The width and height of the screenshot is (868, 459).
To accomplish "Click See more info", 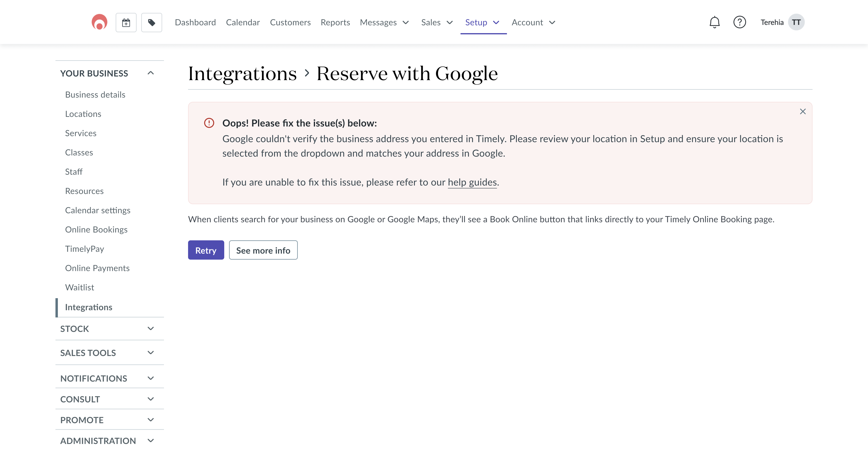I will pos(263,250).
